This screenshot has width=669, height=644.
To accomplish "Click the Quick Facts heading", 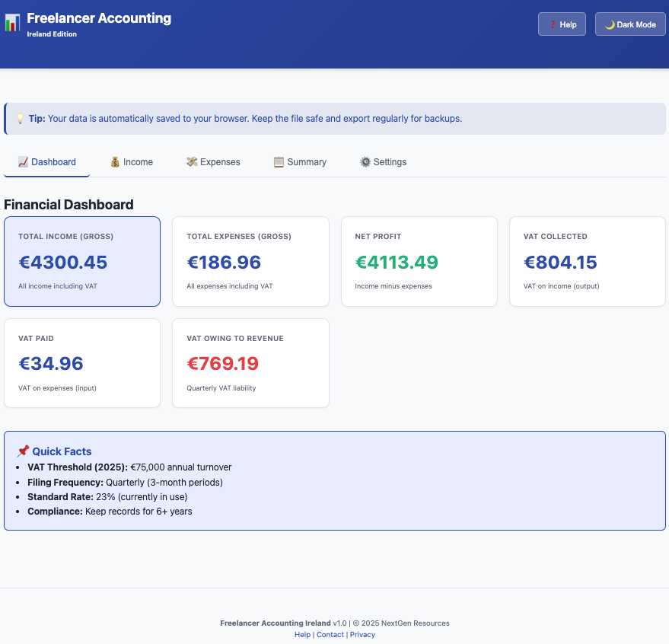I will point(62,451).
